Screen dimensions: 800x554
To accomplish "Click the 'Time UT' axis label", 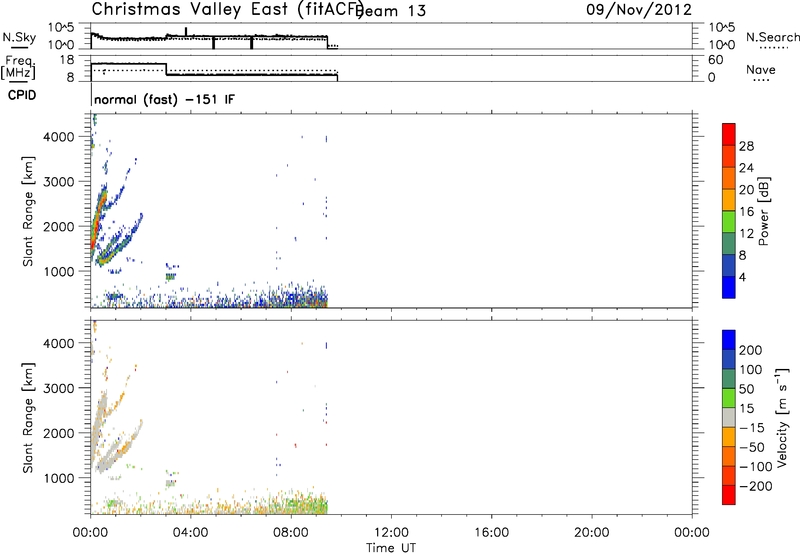I will 391,548.
